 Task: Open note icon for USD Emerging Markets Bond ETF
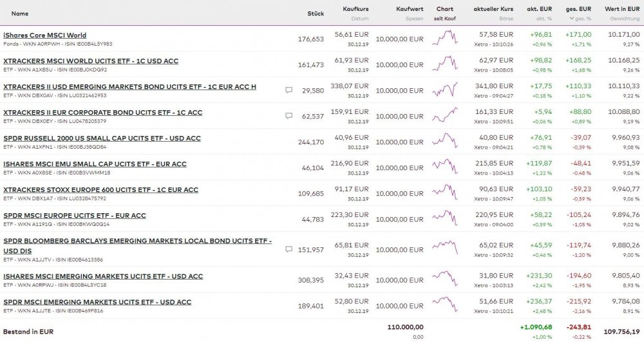pos(289,91)
